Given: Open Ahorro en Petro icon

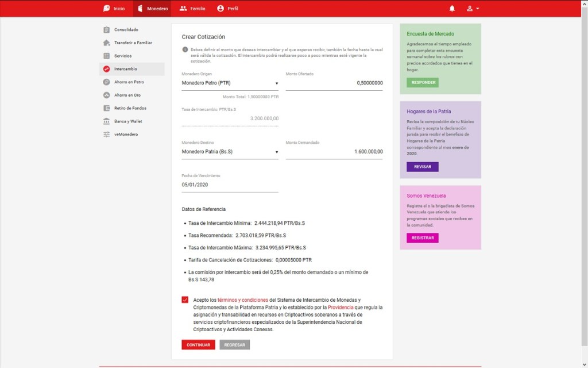Looking at the screenshot, I should (x=106, y=82).
